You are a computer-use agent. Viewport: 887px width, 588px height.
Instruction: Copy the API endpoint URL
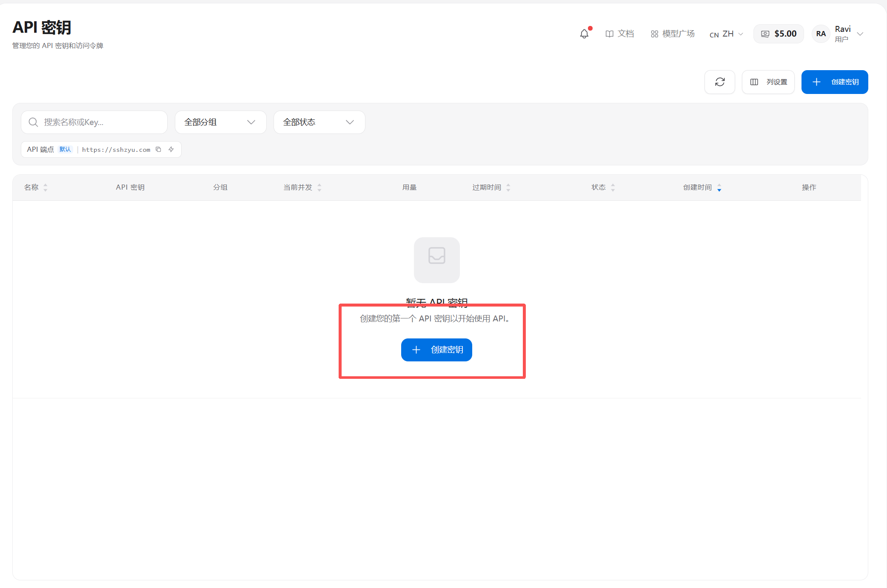[158, 149]
